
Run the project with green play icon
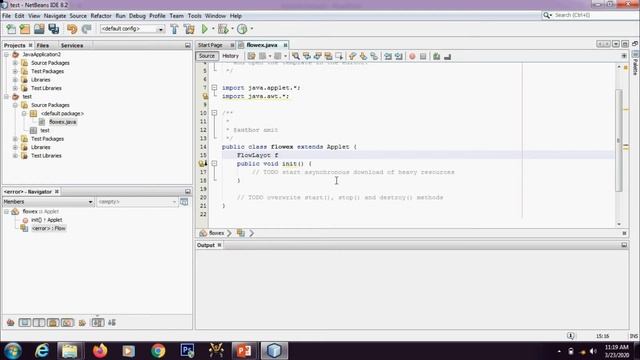pyautogui.click(x=204, y=29)
